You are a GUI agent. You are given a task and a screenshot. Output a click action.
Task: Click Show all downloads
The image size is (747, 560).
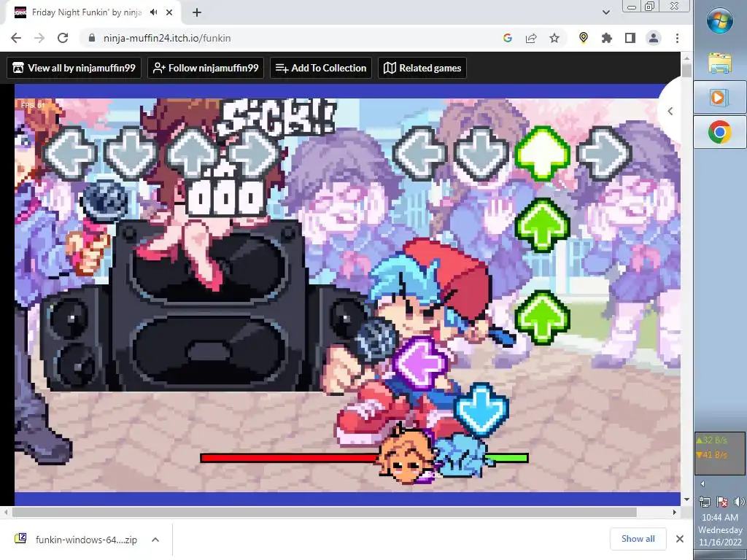pos(638,539)
